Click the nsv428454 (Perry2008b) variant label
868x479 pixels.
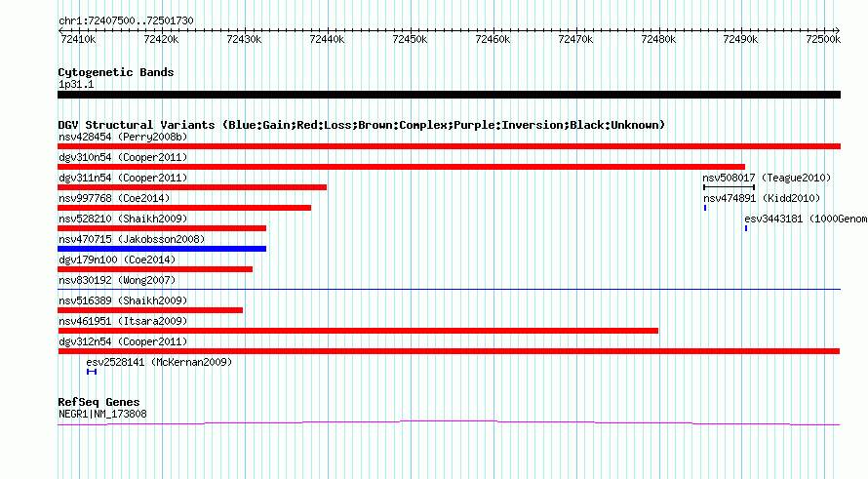tap(123, 137)
